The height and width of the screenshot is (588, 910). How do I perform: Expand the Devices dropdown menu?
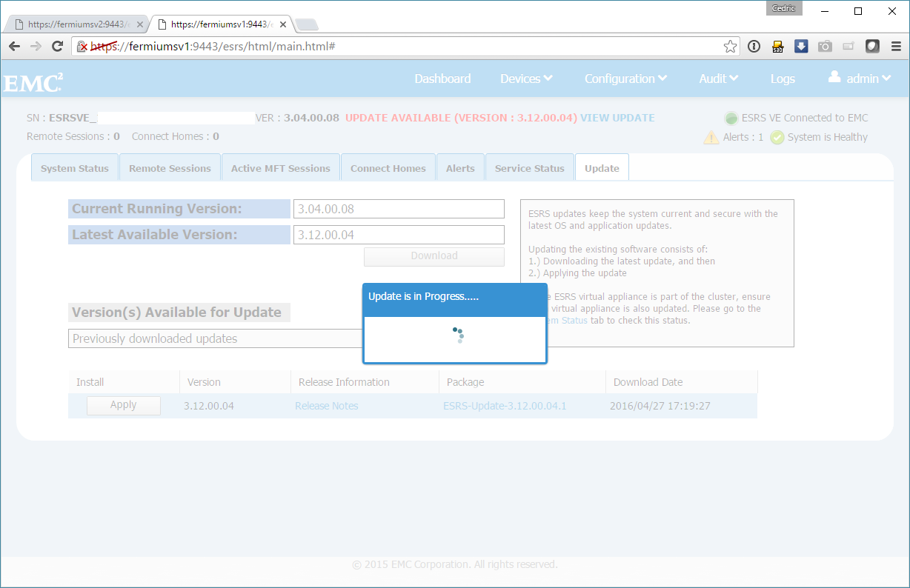[x=526, y=78]
